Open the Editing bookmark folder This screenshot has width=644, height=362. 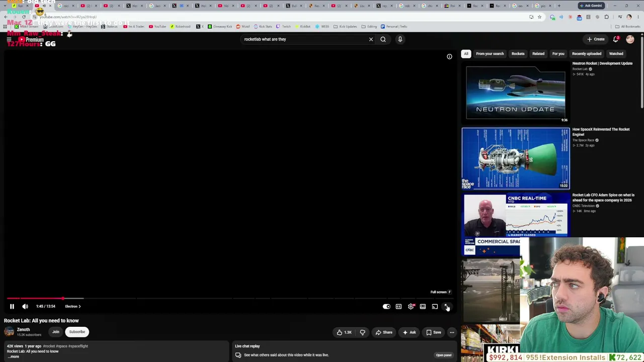(x=369, y=27)
